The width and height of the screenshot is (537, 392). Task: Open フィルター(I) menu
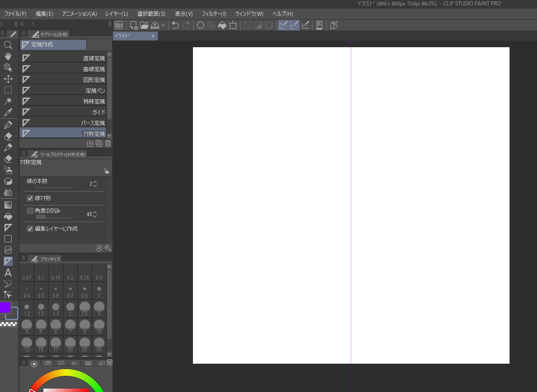(214, 13)
